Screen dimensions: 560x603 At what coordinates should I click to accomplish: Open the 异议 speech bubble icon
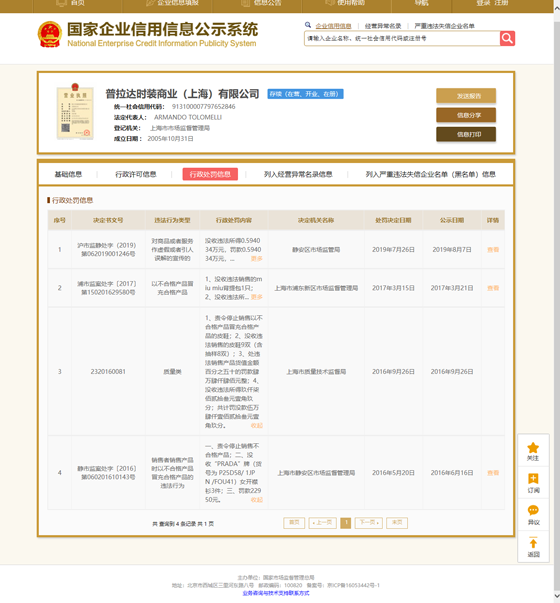pyautogui.click(x=533, y=510)
